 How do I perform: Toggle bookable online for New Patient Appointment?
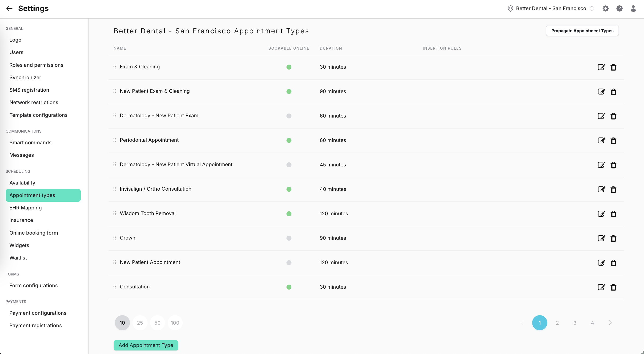coord(289,263)
